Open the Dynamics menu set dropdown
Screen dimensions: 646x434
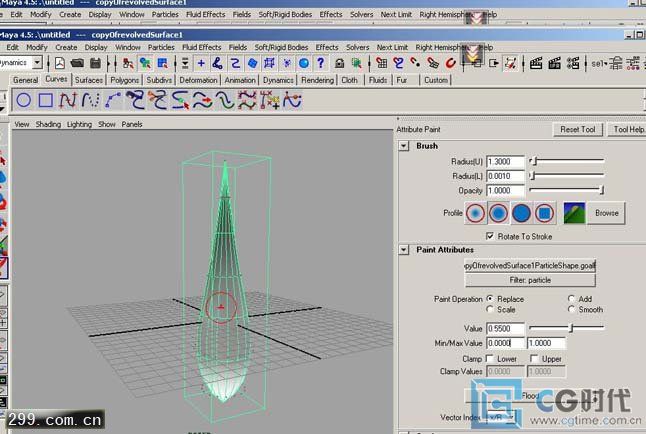click(x=37, y=63)
